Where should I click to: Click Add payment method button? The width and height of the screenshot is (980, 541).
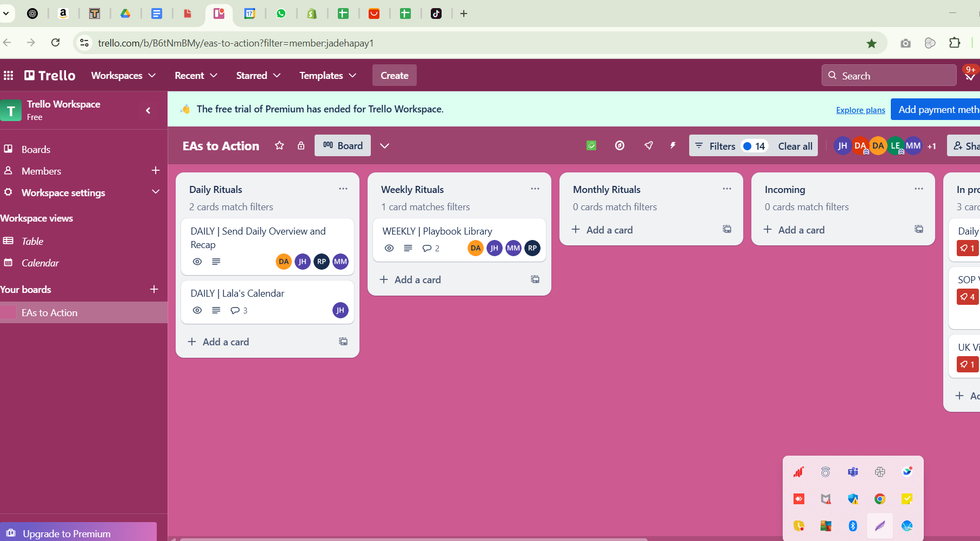(936, 110)
